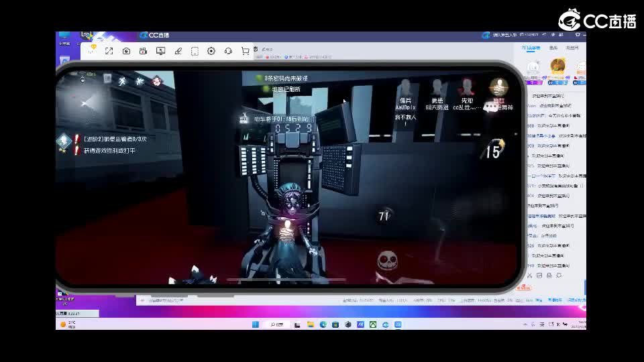Click the dashed device-frame icon in the toolbar

(x=195, y=51)
